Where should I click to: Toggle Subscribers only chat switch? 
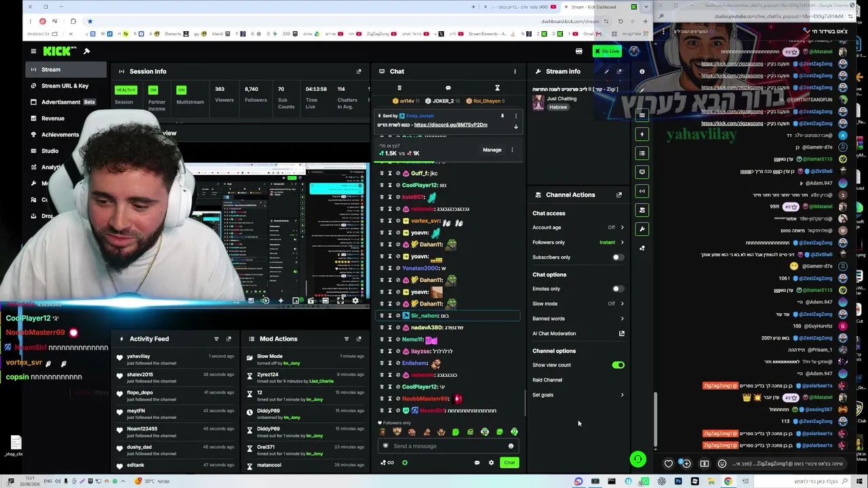616,258
